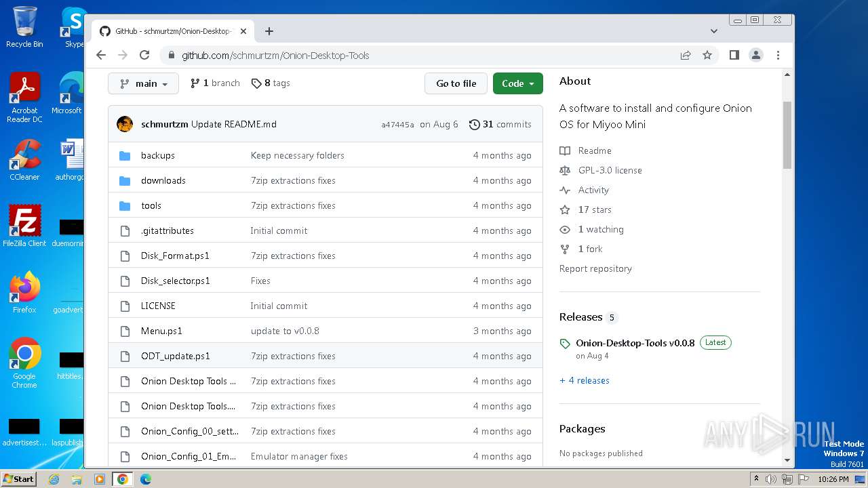Open the Chrome profile avatar
The image size is (868, 488).
756,56
